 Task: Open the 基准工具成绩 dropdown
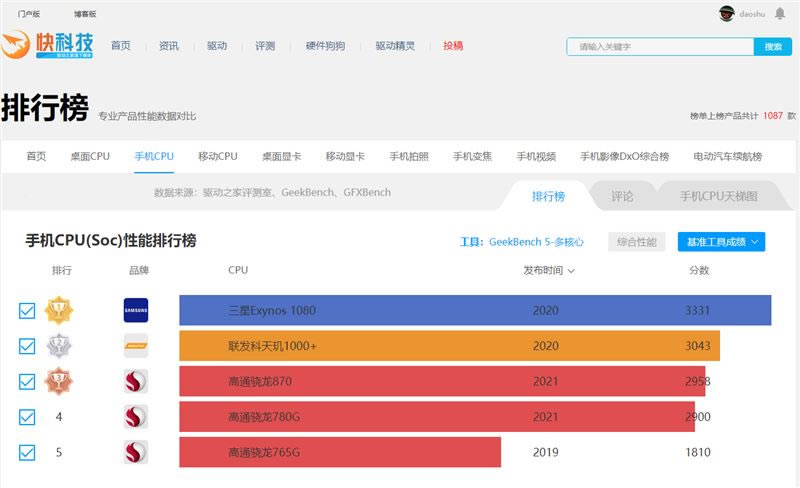[x=720, y=242]
